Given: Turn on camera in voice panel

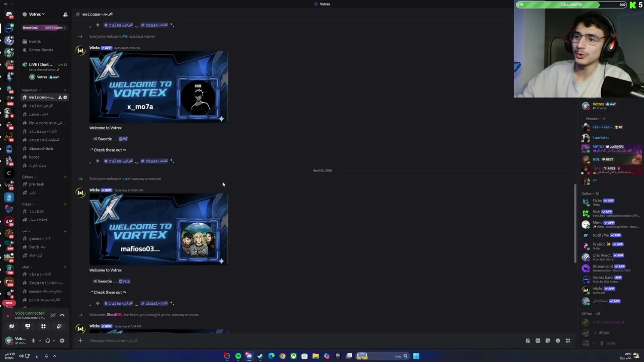Looking at the screenshot, I should [x=12, y=326].
